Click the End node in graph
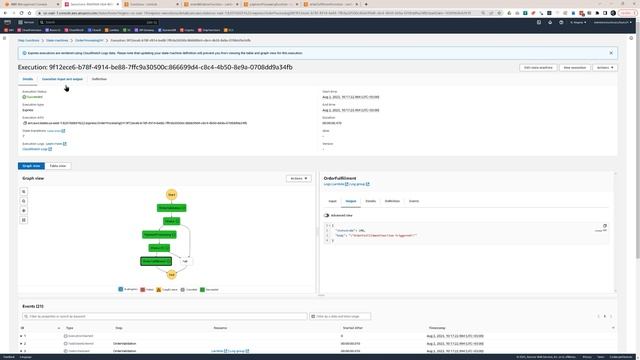The width and height of the screenshot is (640, 360). [171, 275]
